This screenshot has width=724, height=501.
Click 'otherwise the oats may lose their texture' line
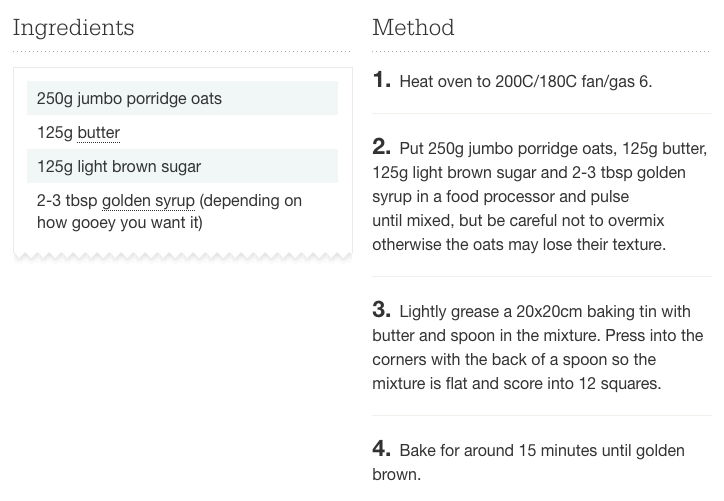[x=518, y=245]
